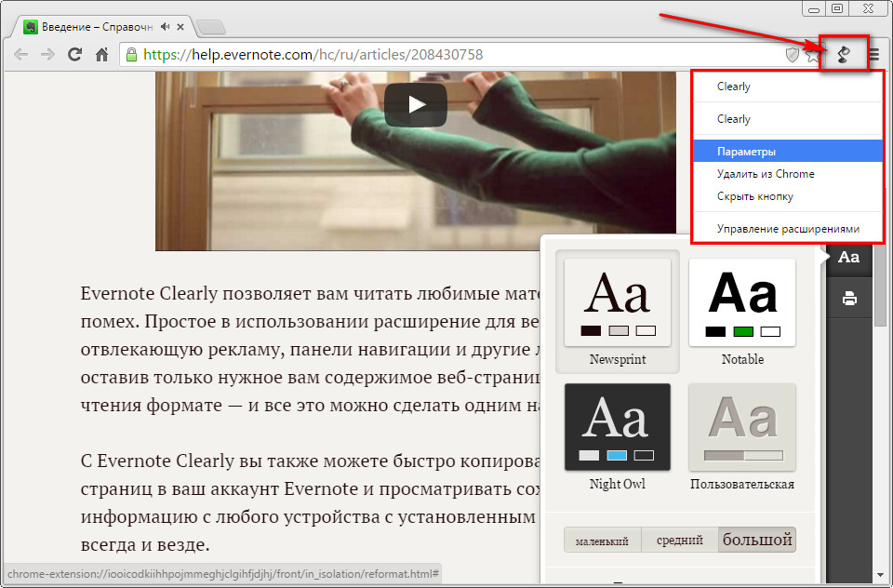Click Notable black color swatch
The image size is (893, 588).
coord(715,331)
